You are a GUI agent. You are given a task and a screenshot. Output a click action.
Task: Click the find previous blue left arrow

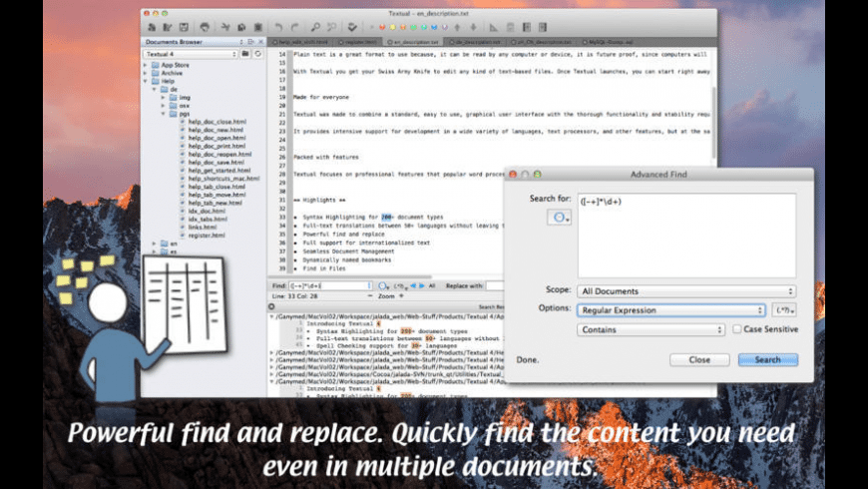click(413, 285)
